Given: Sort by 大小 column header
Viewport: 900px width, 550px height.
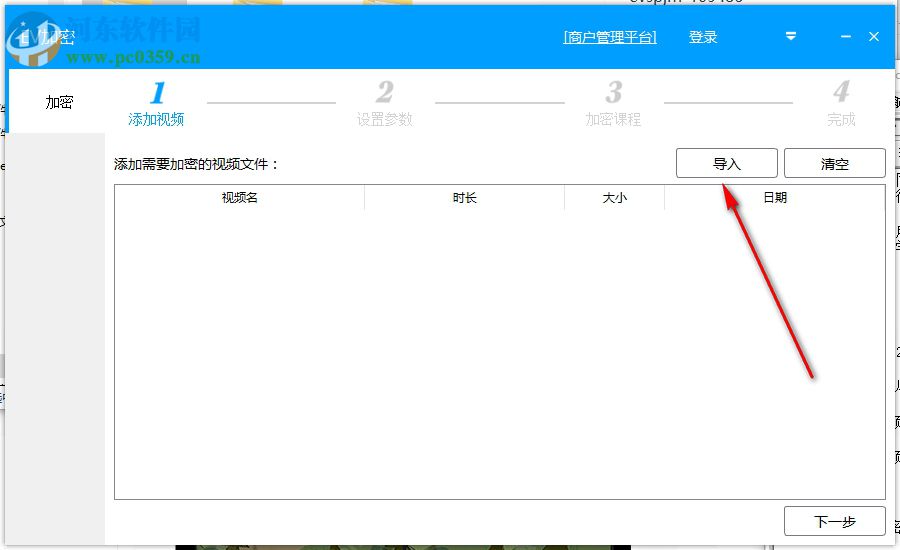Looking at the screenshot, I should click(x=614, y=197).
